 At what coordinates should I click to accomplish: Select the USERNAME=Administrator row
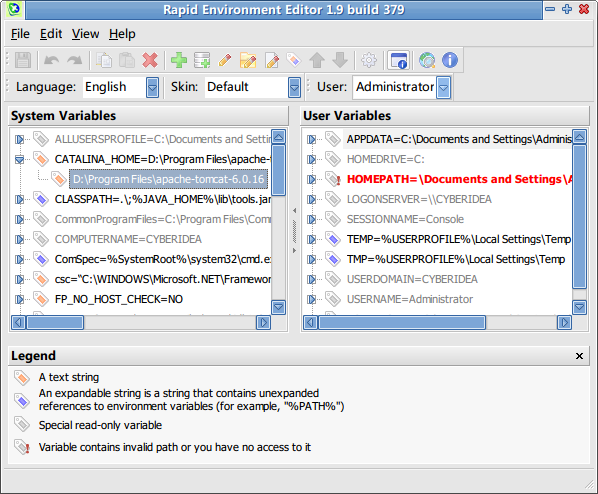click(x=410, y=299)
